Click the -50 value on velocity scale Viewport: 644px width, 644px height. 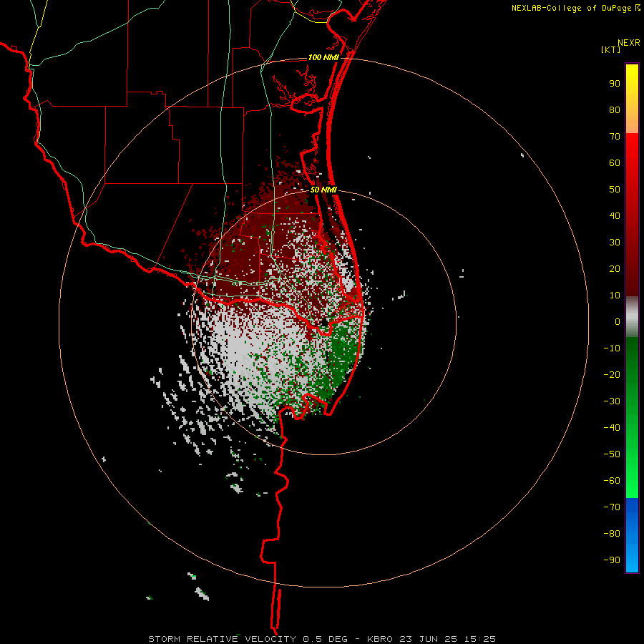click(612, 454)
